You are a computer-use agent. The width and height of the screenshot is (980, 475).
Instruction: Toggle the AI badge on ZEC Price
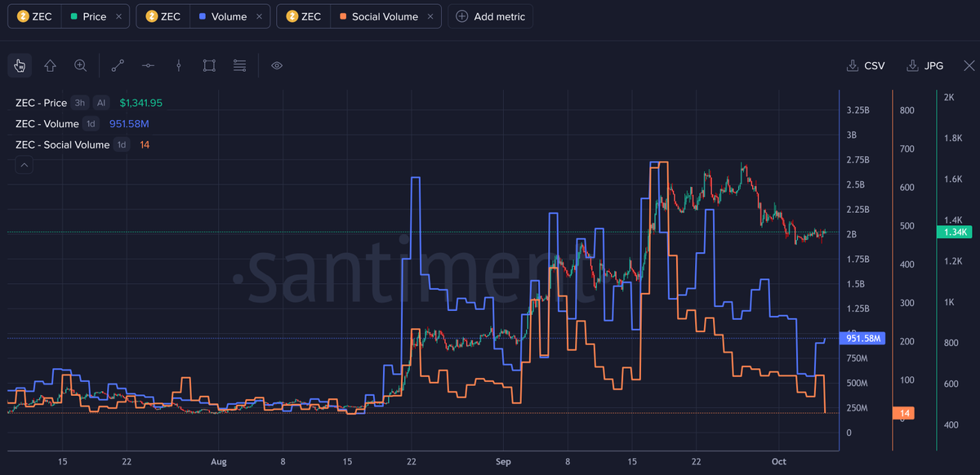point(101,103)
